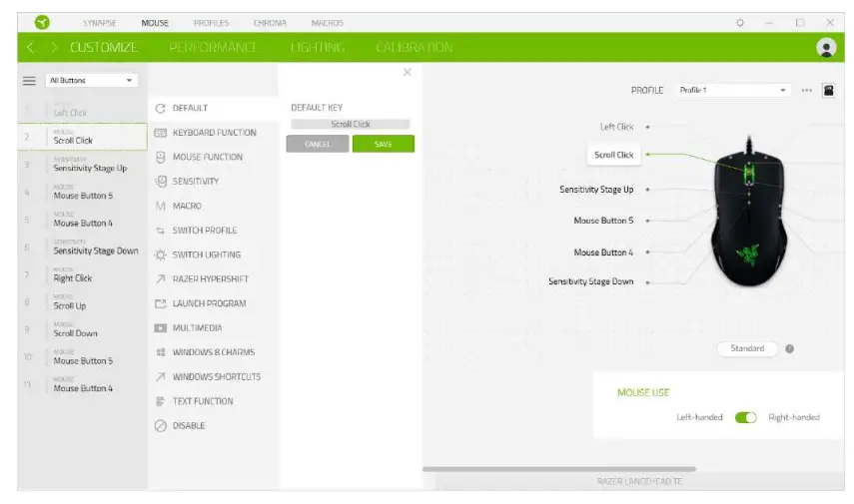This screenshot has width=854, height=504.
Task: Click the Macro M icon
Action: click(x=160, y=206)
